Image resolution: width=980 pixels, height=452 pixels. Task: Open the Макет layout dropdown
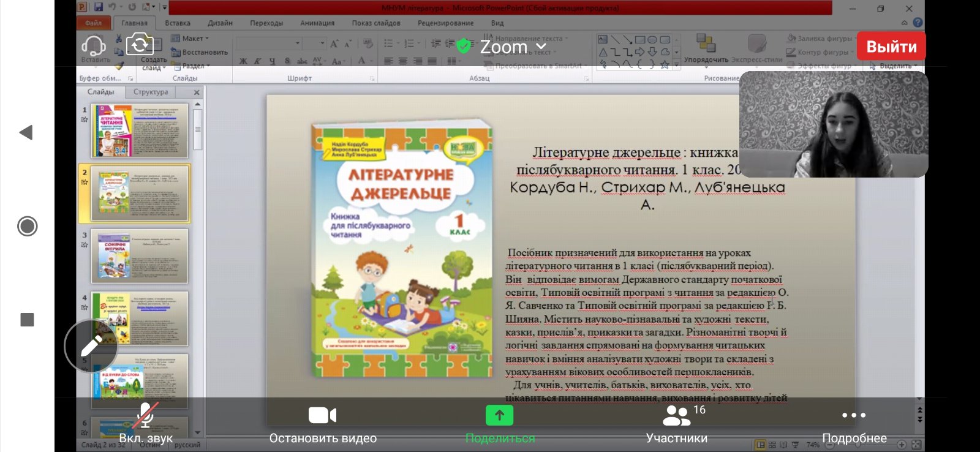[x=190, y=39]
